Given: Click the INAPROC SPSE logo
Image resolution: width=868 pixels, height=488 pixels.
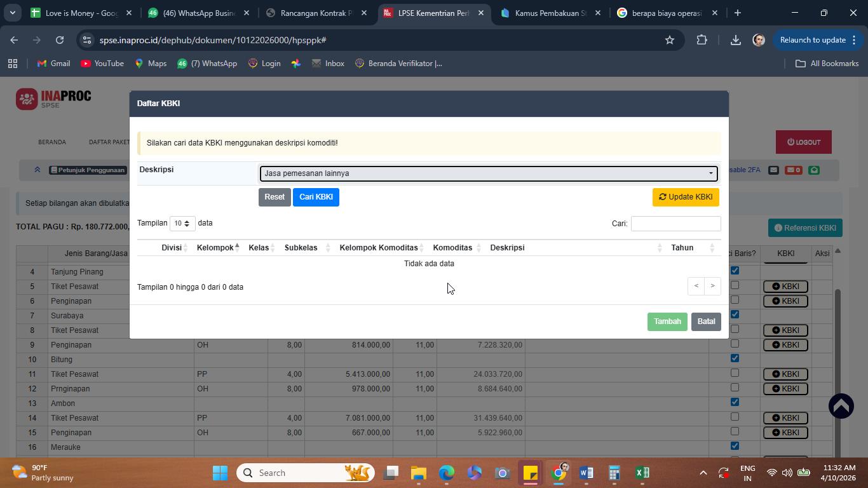Looking at the screenshot, I should tap(53, 99).
